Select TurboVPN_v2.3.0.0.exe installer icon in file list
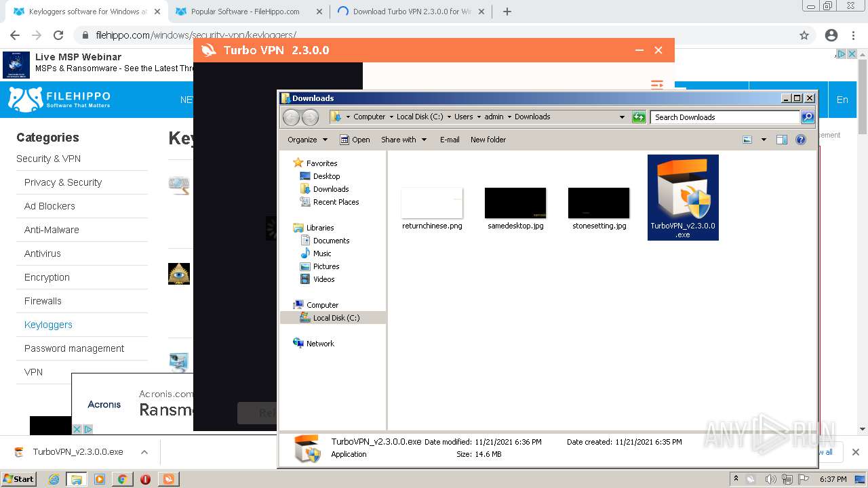Screen dimensions: 868x488 683,197
